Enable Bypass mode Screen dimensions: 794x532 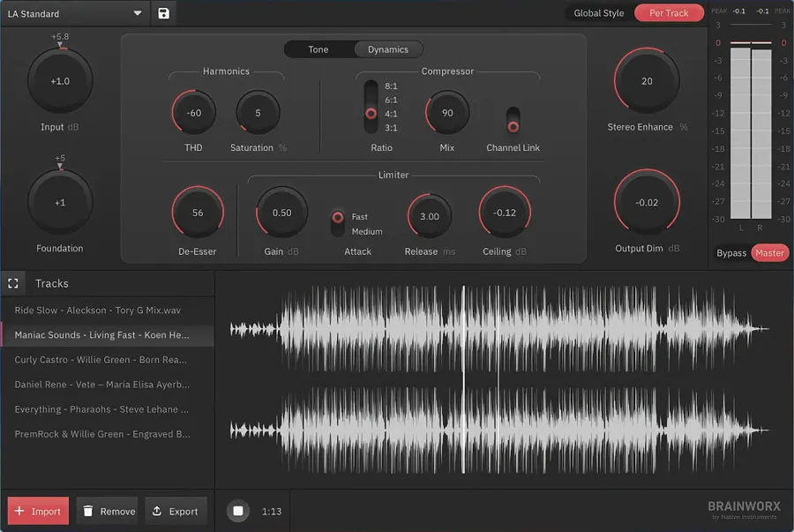pyautogui.click(x=730, y=253)
